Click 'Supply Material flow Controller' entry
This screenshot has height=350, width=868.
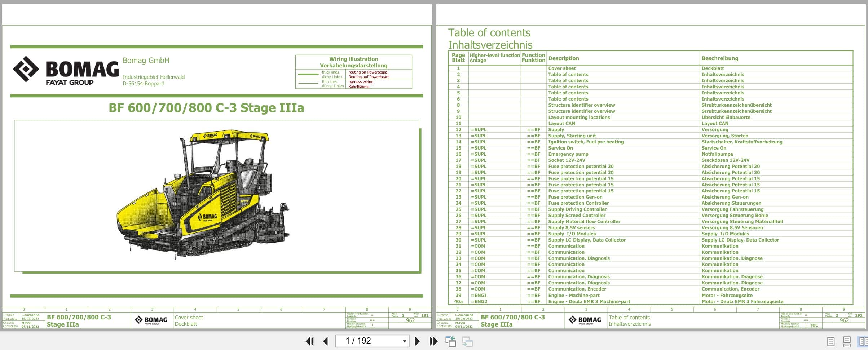click(584, 221)
